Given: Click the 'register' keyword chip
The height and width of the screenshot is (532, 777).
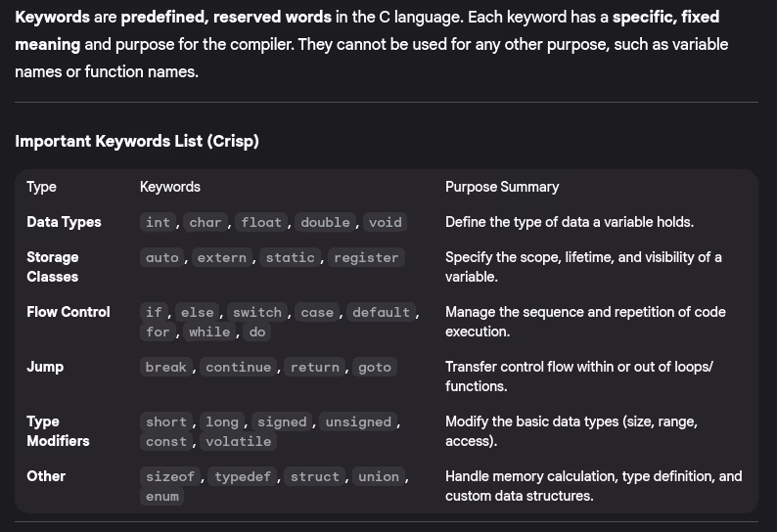Looking at the screenshot, I should click(x=366, y=257).
